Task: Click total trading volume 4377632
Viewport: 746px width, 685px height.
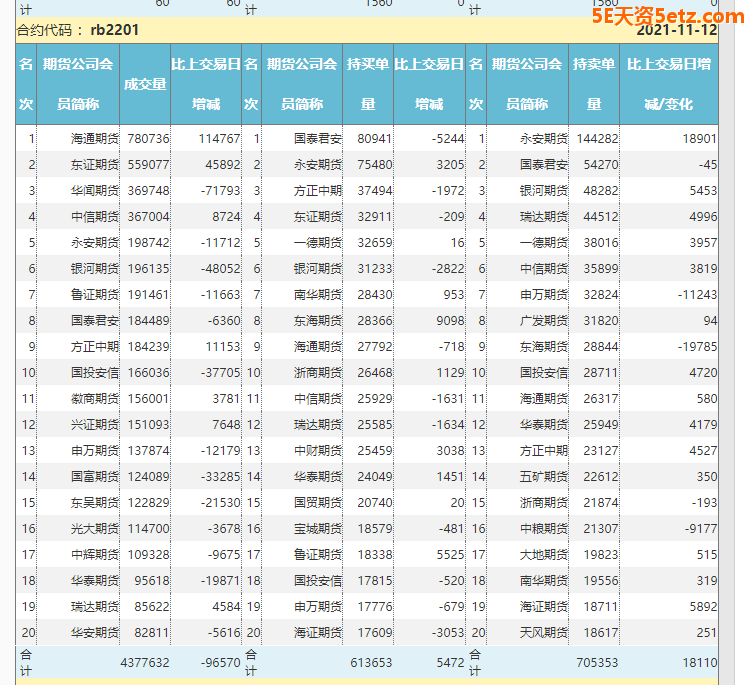Action: click(x=144, y=662)
